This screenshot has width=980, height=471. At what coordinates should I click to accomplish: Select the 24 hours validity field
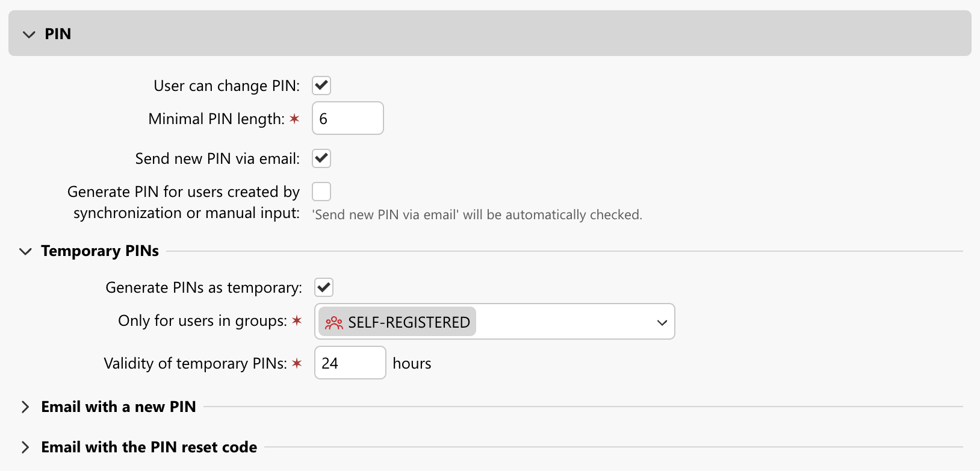[x=350, y=363]
